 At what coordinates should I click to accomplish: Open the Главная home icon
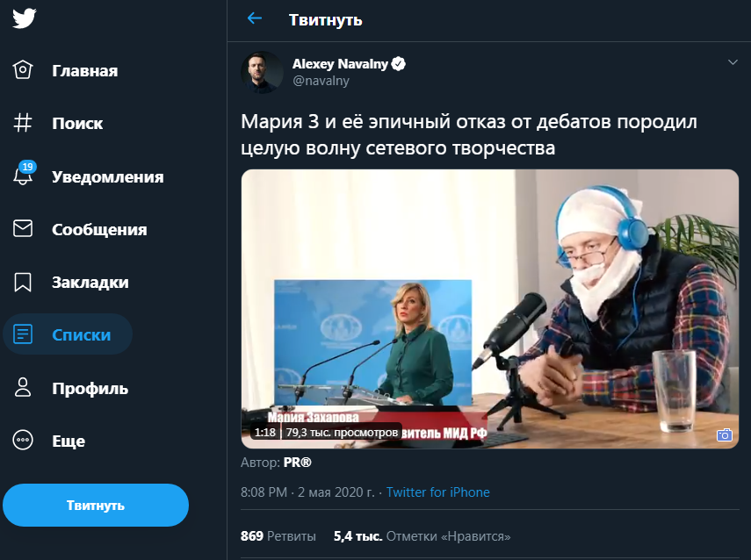24,71
